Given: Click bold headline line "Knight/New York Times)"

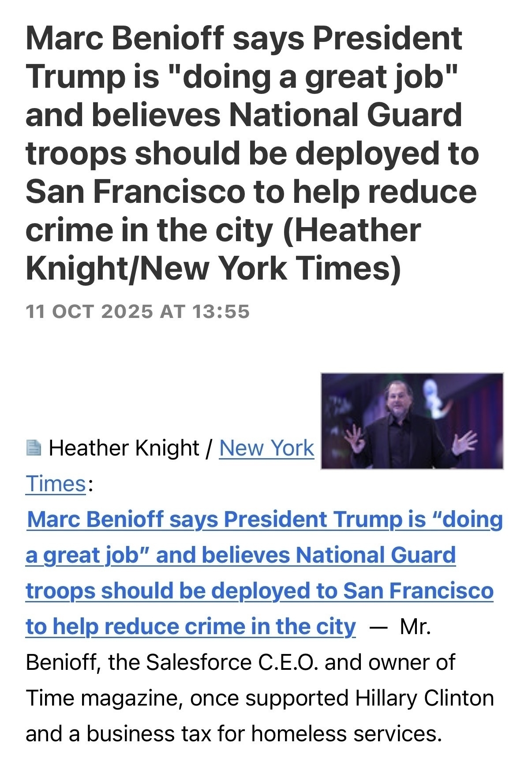Looking at the screenshot, I should tap(213, 269).
